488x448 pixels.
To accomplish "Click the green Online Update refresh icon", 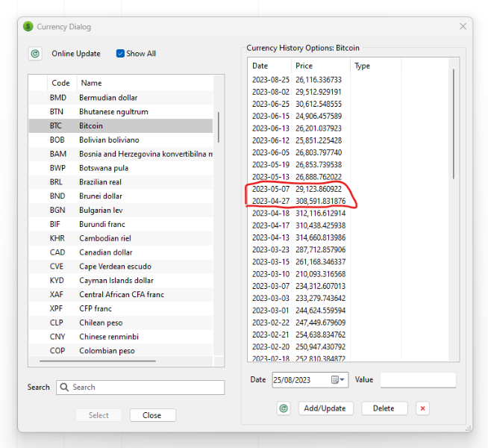I will pyautogui.click(x=35, y=54).
